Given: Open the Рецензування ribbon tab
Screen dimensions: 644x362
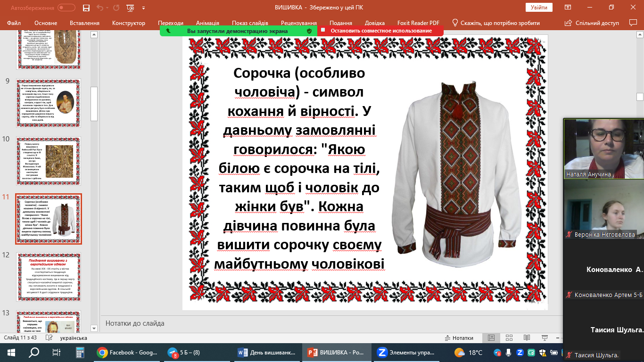Looking at the screenshot, I should (298, 23).
